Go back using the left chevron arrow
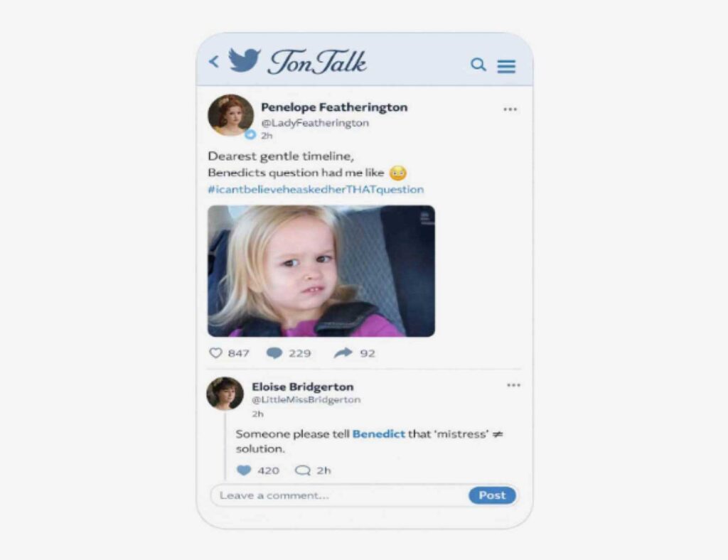The width and height of the screenshot is (728, 560). click(214, 62)
